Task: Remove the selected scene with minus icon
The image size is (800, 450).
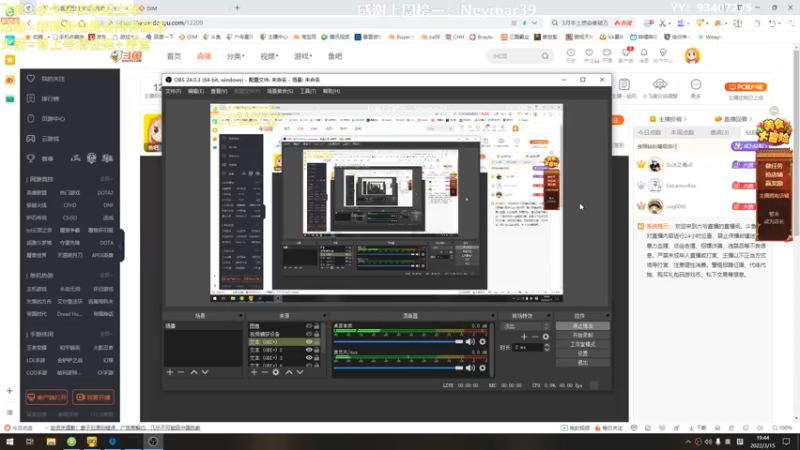Action: click(181, 372)
